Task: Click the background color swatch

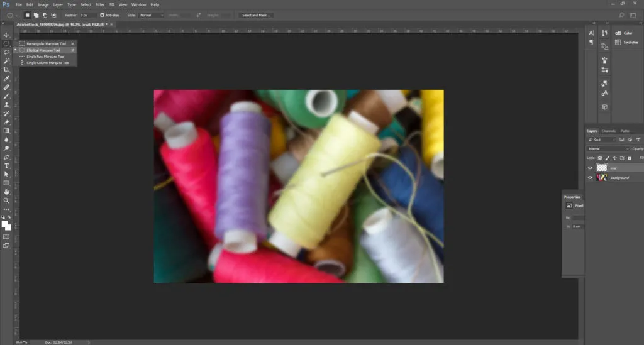Action: [x=9, y=227]
